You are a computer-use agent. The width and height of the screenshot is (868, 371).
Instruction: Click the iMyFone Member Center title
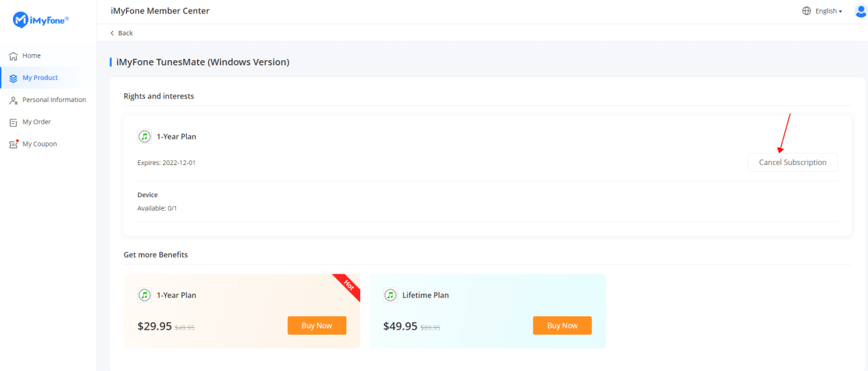point(160,11)
